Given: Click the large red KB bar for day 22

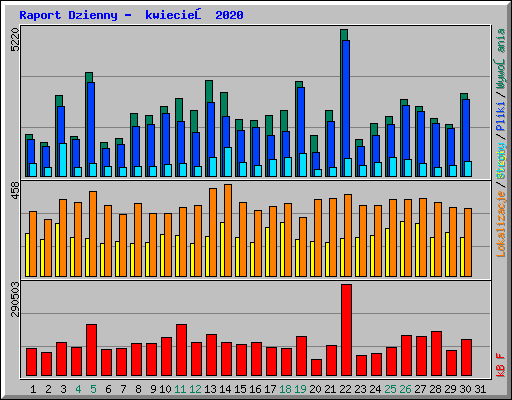Looking at the screenshot, I should coord(346,330).
